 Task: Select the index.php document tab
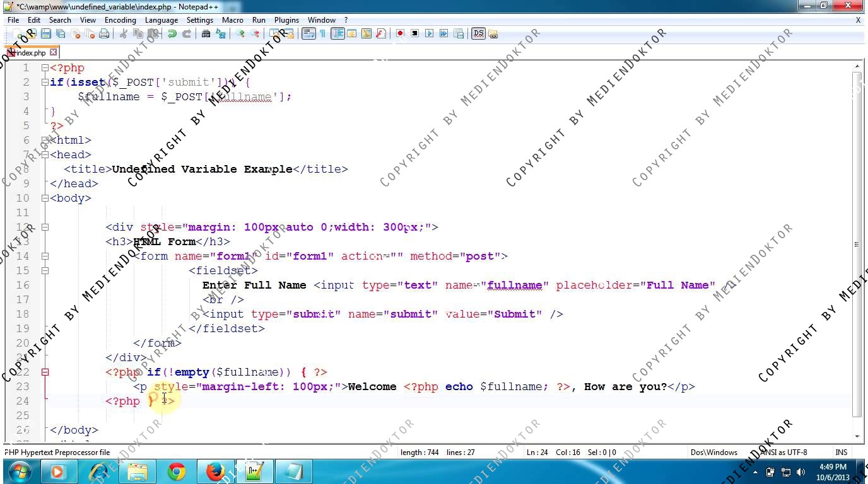click(30, 53)
